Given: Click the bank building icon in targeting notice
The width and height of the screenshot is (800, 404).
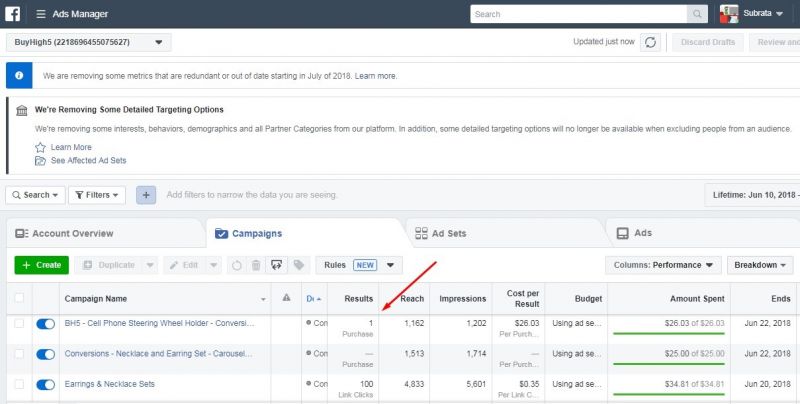Looking at the screenshot, I should pyautogui.click(x=22, y=110).
